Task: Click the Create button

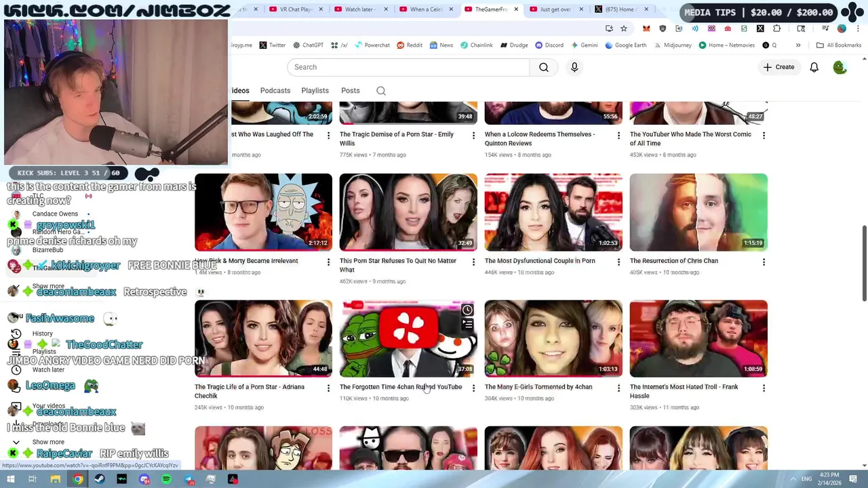Action: tap(778, 67)
